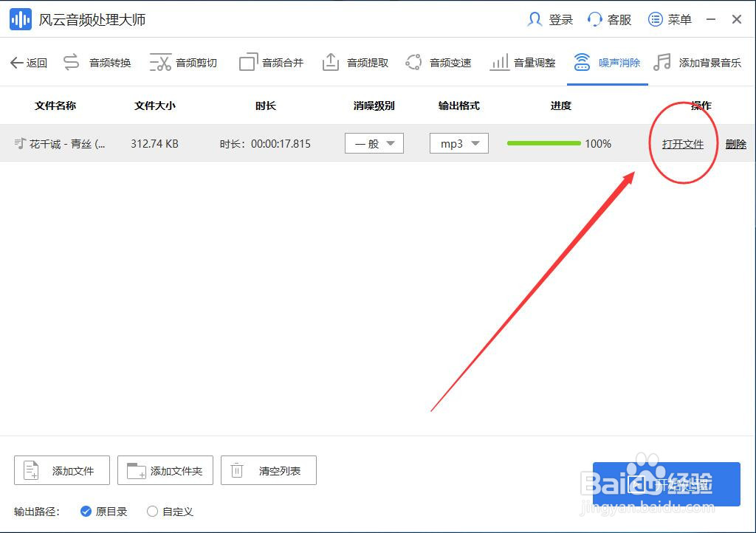Delete 花千诚 file using 删除 link

click(736, 143)
